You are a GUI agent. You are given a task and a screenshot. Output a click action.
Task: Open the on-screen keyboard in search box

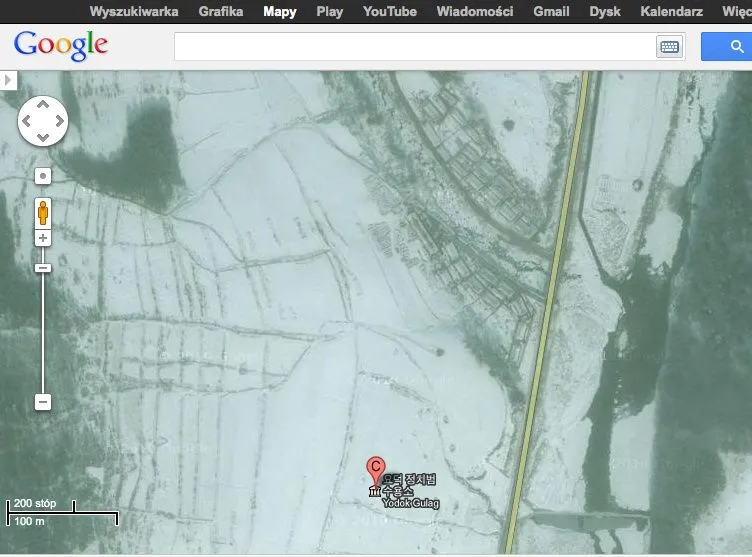[668, 47]
